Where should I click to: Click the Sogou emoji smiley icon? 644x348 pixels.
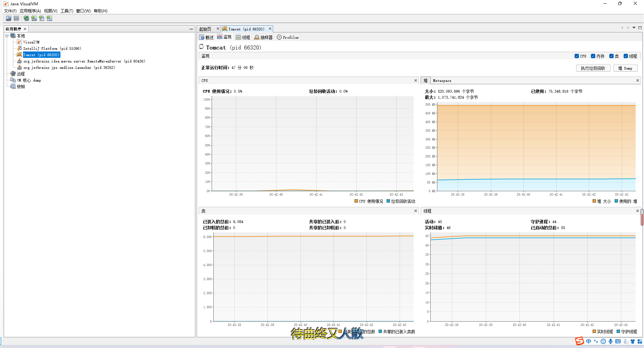[603, 341]
